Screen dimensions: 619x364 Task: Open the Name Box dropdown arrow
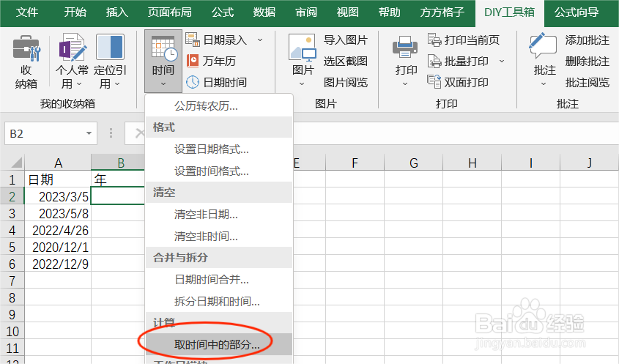(x=89, y=133)
